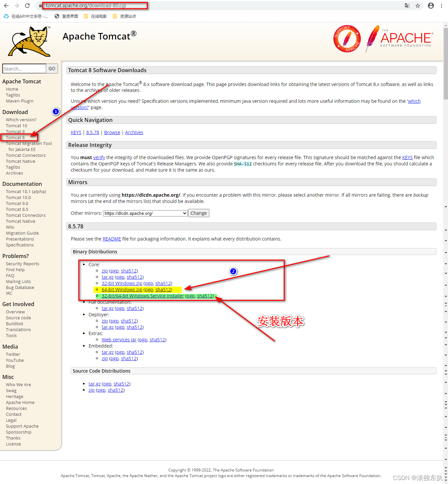Open Home in sidebar
This screenshot has height=484, width=448.
click(x=12, y=89)
